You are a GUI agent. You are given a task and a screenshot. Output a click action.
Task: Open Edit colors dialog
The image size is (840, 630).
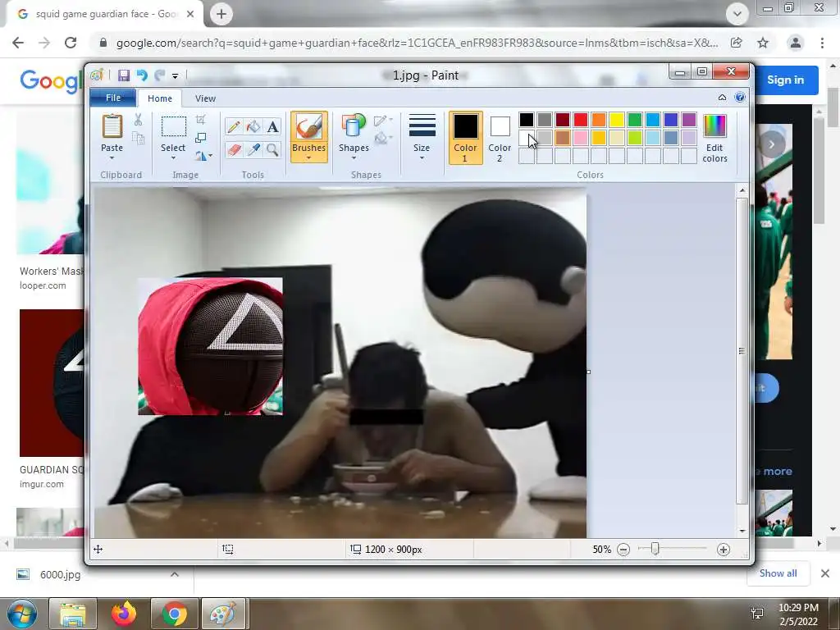coord(714,138)
